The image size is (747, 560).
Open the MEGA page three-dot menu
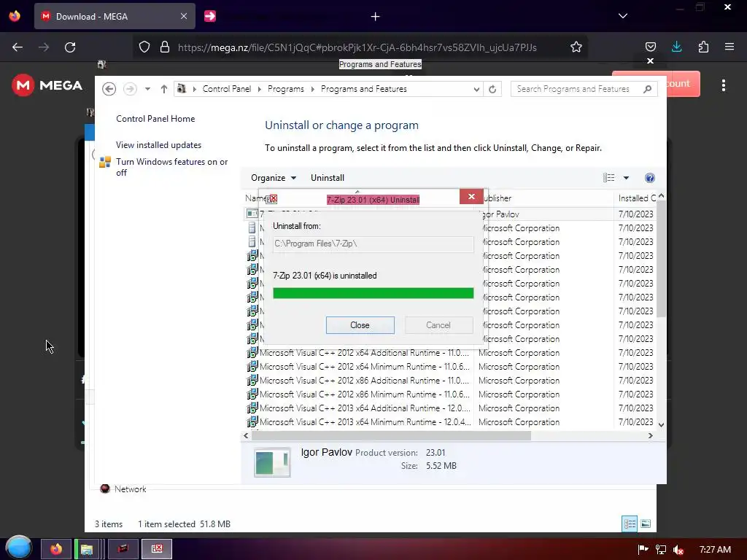pyautogui.click(x=723, y=85)
